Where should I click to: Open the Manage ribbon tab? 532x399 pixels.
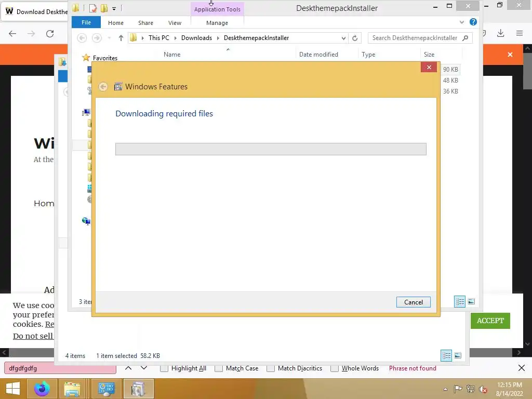tap(217, 23)
